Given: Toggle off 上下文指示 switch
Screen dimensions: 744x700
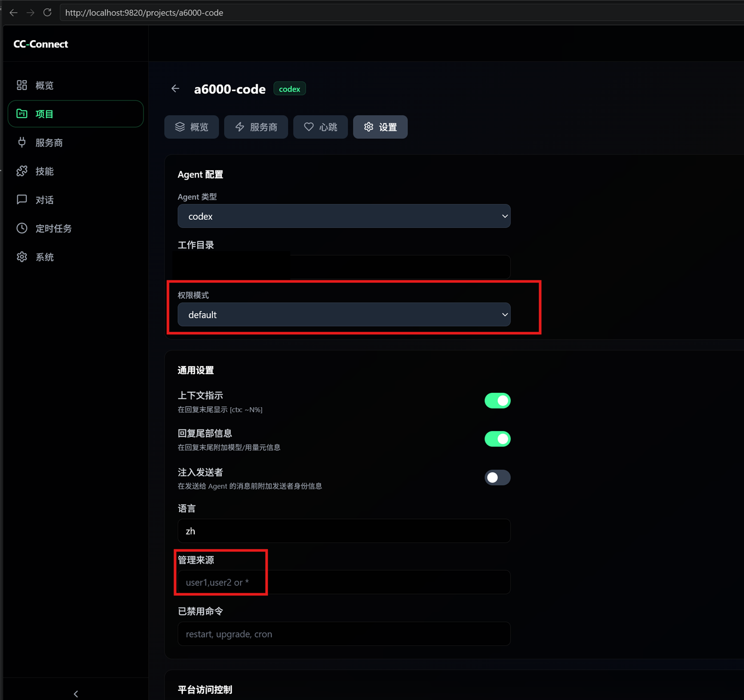Looking at the screenshot, I should tap(497, 401).
